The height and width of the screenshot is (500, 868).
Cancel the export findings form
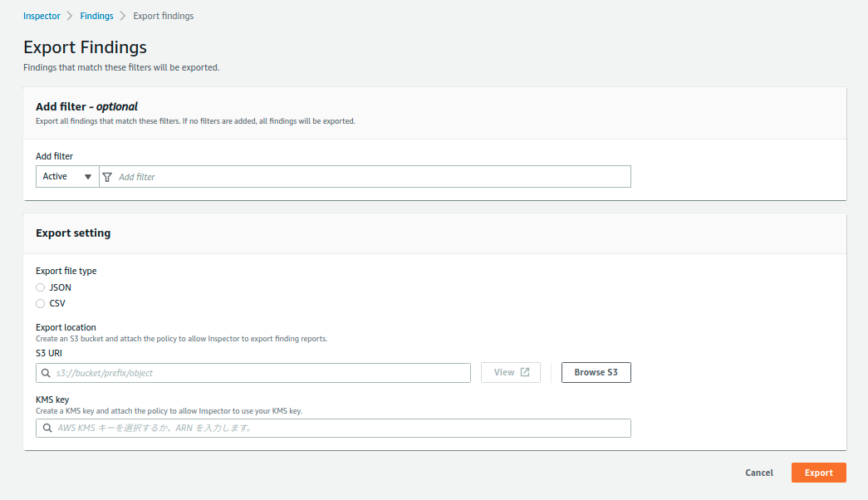[758, 473]
